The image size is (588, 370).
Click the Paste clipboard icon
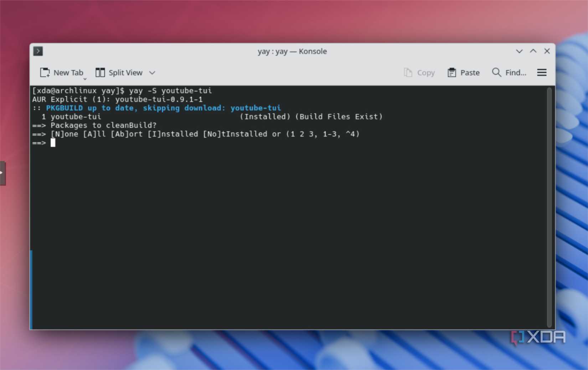pos(452,72)
